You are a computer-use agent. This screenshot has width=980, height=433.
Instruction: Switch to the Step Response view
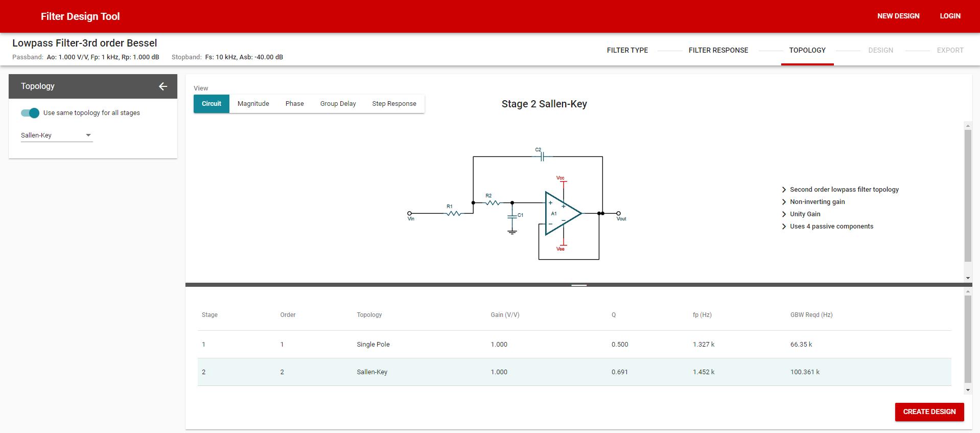(394, 104)
